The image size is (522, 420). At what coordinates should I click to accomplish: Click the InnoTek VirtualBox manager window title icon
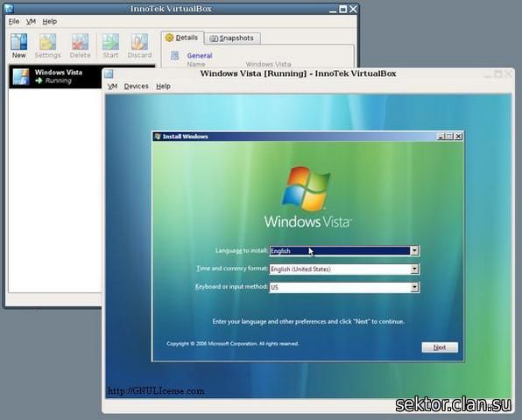pyautogui.click(x=9, y=9)
